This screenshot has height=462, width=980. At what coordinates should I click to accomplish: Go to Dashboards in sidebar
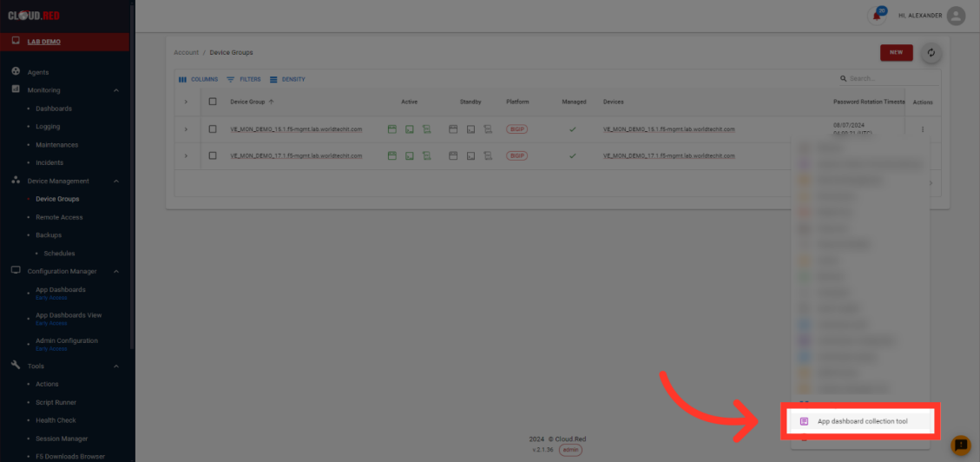54,109
